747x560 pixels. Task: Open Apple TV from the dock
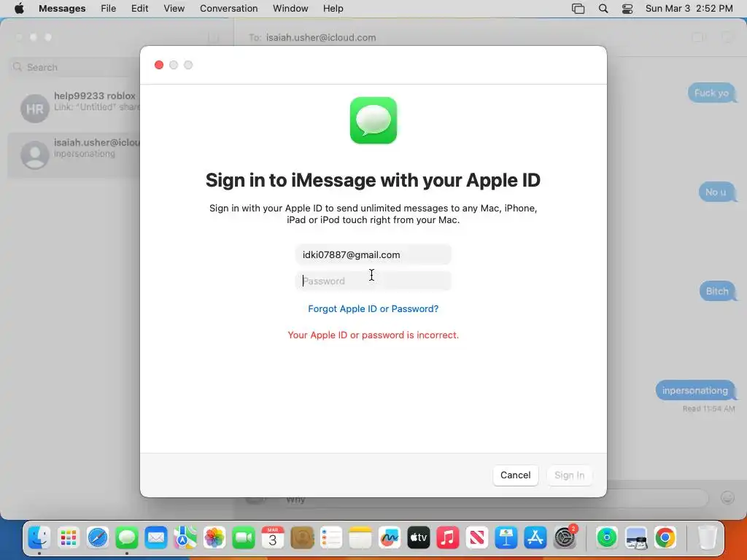coord(419,538)
